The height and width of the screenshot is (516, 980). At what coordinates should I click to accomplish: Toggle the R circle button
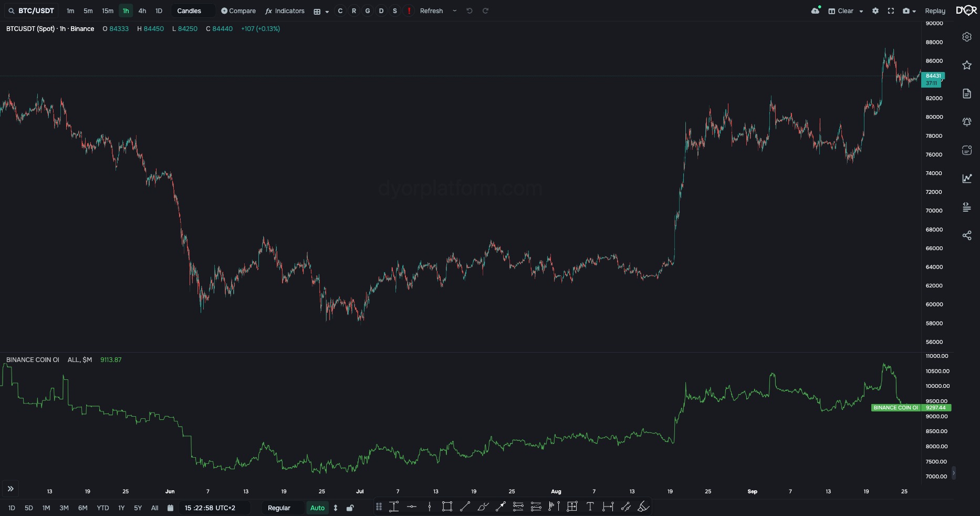click(353, 11)
